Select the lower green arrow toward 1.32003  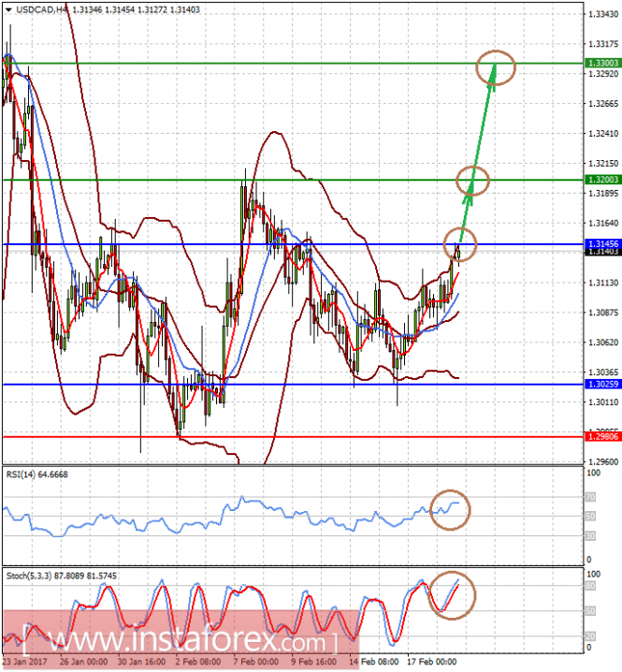pos(466,212)
